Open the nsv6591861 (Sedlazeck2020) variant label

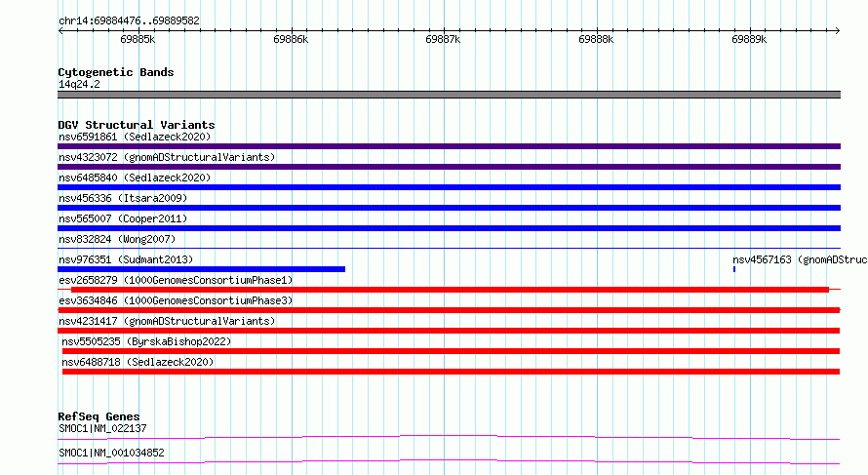pos(135,137)
